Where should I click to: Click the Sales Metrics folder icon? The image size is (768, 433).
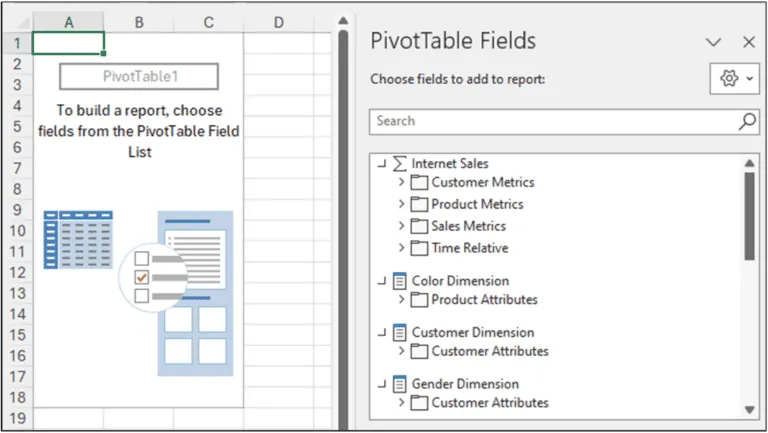pyautogui.click(x=419, y=226)
